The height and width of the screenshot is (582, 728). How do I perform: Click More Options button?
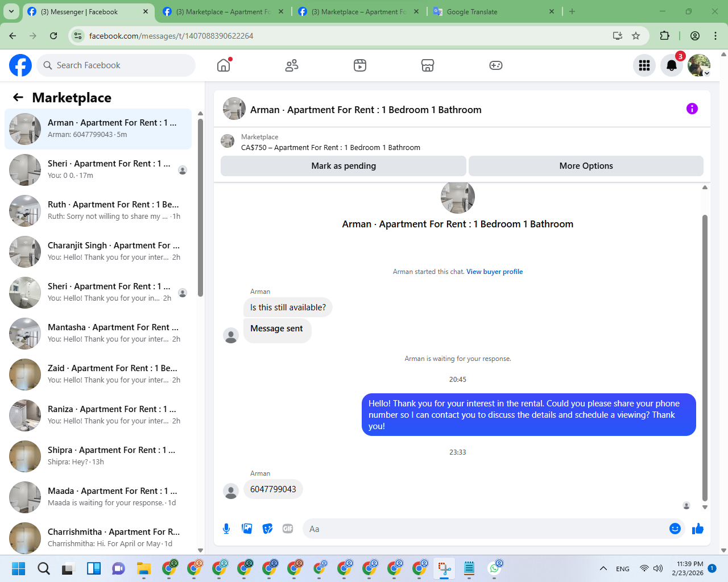click(586, 166)
